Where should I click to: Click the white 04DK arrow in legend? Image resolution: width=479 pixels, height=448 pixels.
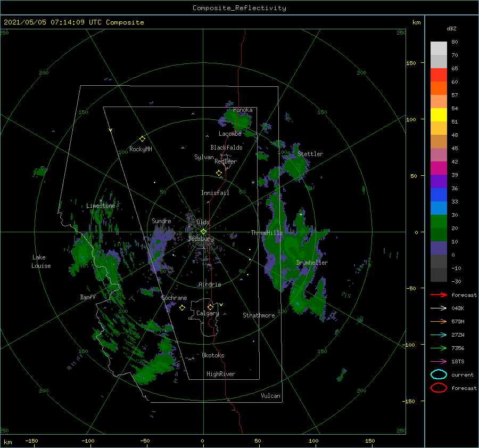click(x=439, y=308)
